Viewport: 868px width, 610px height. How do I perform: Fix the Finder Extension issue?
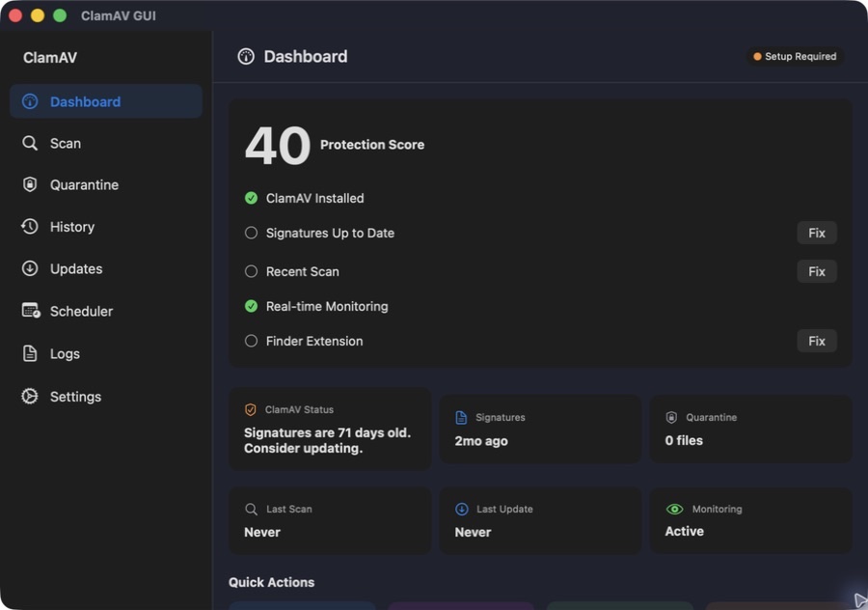click(817, 341)
